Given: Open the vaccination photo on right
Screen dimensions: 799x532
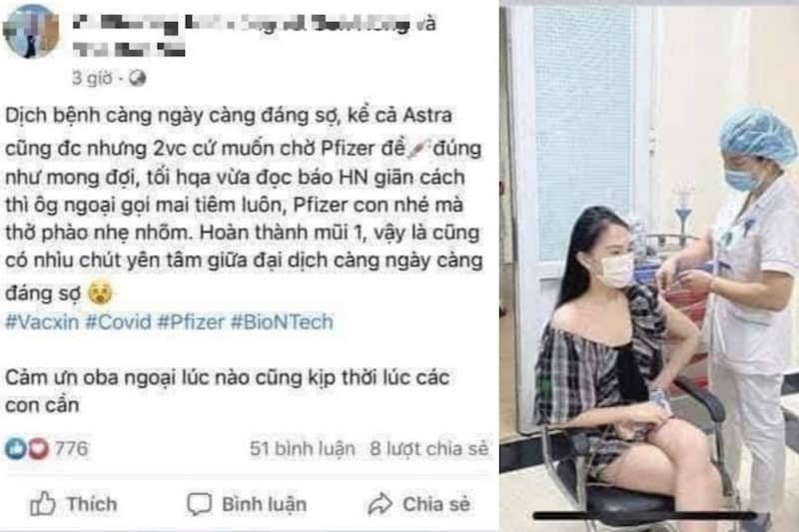Looking at the screenshot, I should tap(649, 267).
